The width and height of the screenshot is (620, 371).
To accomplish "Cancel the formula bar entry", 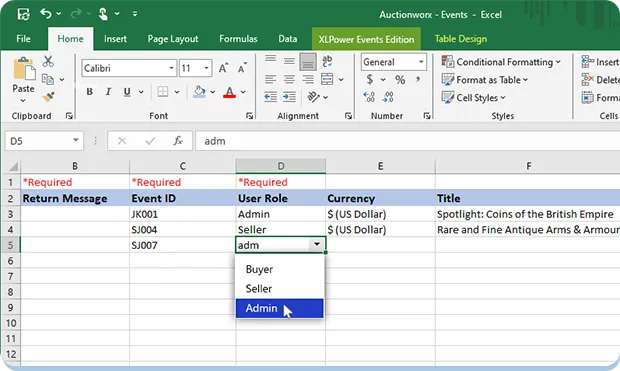I will click(x=122, y=141).
